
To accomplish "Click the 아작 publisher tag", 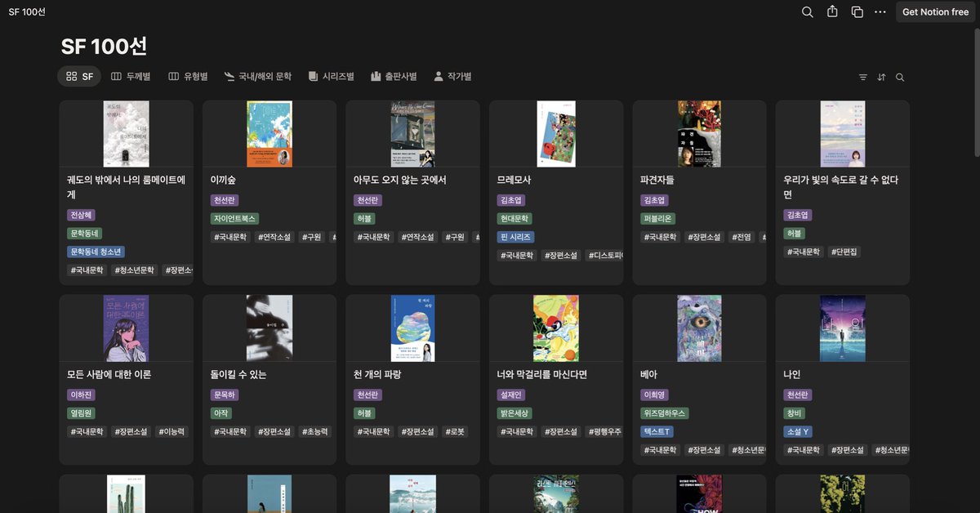I will pos(220,413).
